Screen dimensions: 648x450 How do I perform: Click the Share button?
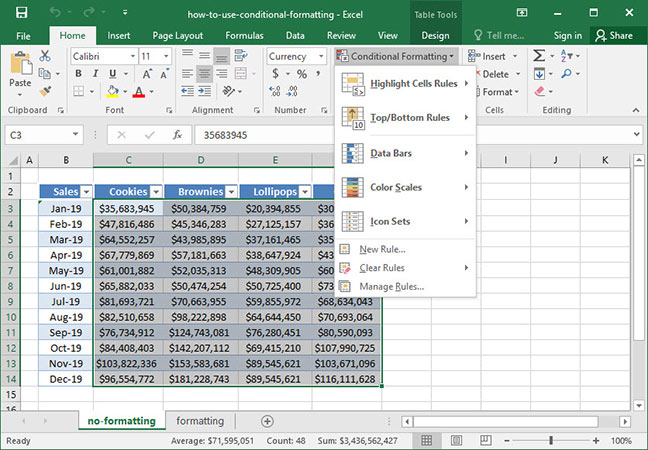tap(614, 36)
